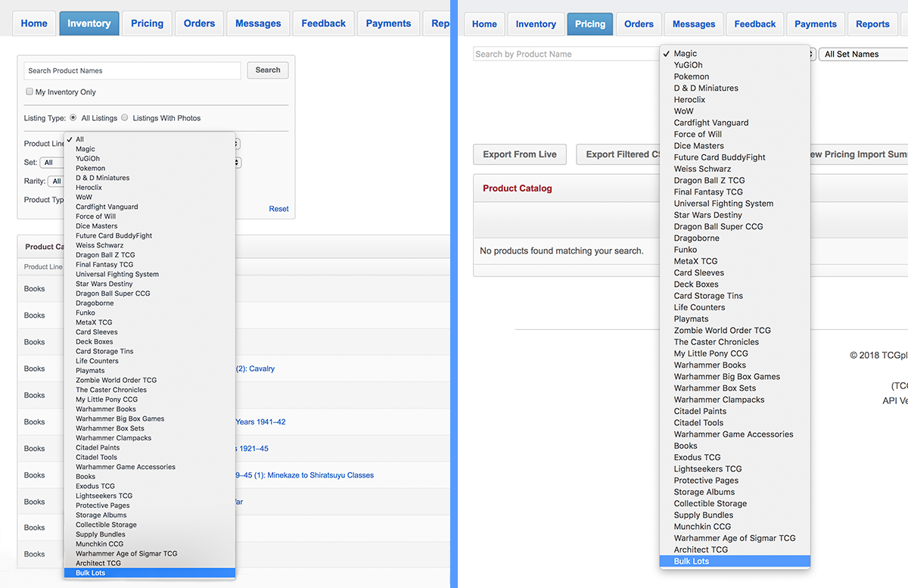The width and height of the screenshot is (908, 588).
Task: Pick MetaX TCG in the right dropdown list
Action: coord(735,261)
